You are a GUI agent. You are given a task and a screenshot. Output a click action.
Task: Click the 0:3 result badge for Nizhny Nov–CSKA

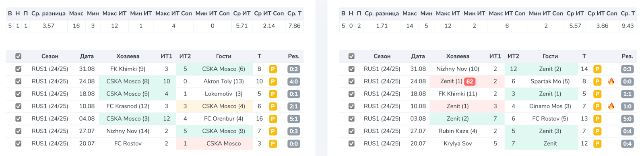294,131
